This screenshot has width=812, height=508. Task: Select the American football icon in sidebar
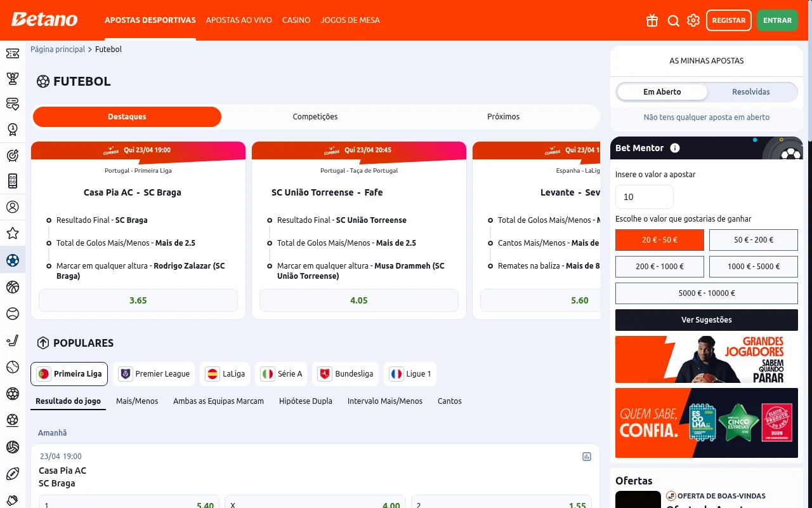coord(13,474)
